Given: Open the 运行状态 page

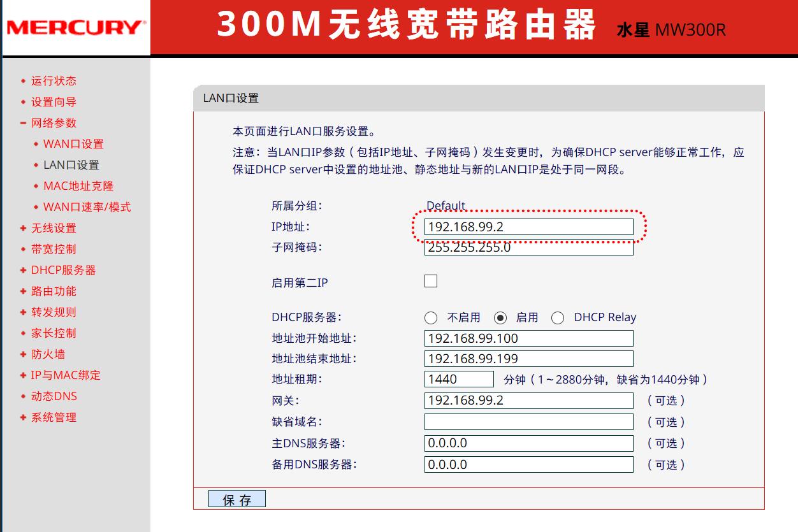Looking at the screenshot, I should click(x=53, y=81).
